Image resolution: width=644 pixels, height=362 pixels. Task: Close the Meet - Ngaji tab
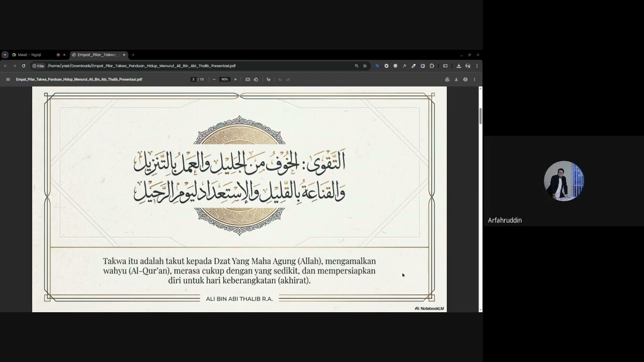[x=64, y=55]
